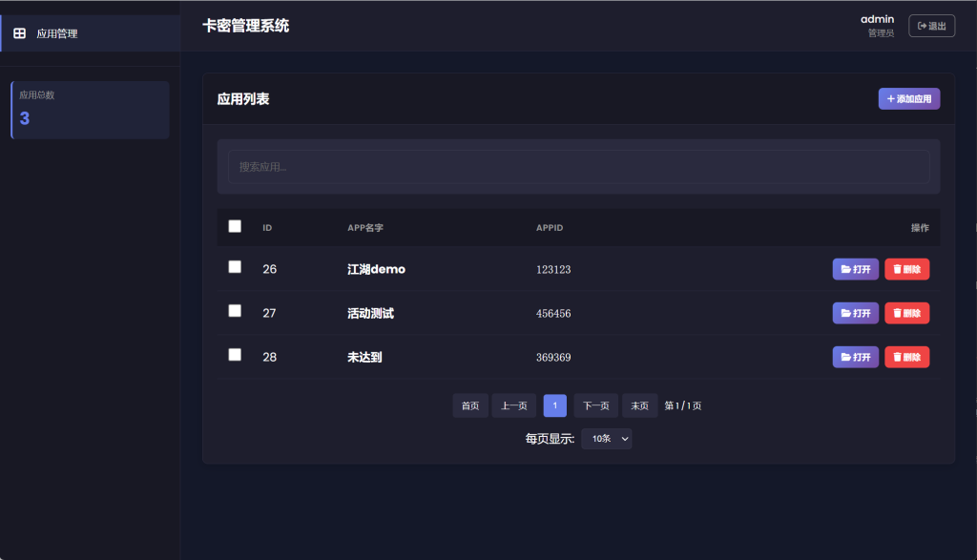Delete the 活动测试 app via 删除
This screenshot has width=977, height=560.
coord(906,313)
